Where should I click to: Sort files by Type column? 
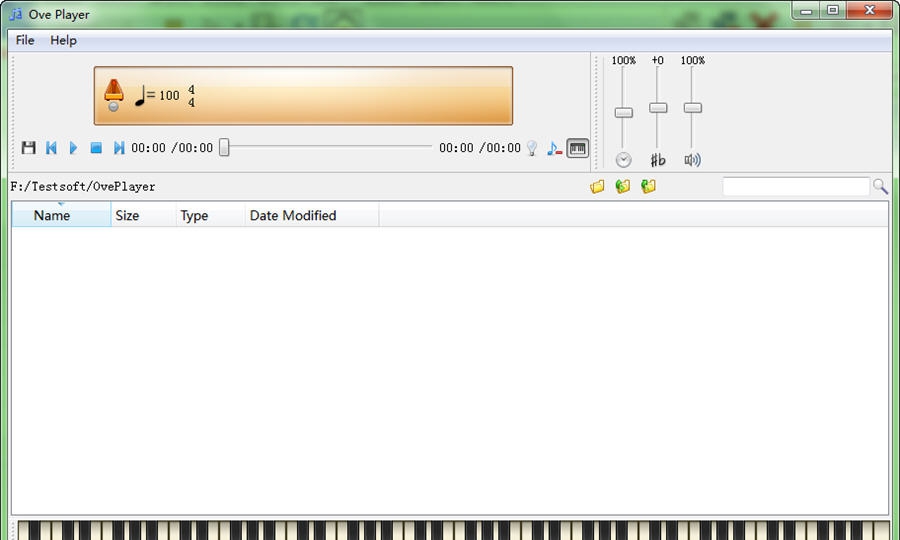[211, 215]
